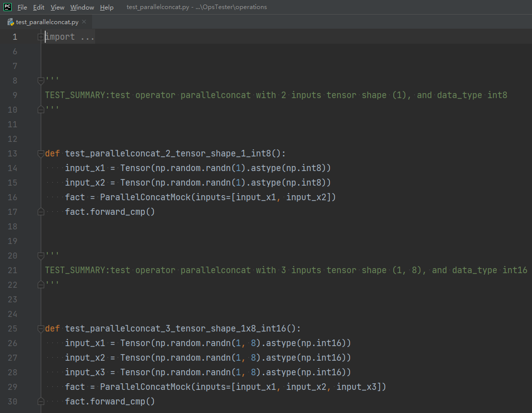Select the test_parallelconcat.py editor tab
Image resolution: width=532 pixels, height=413 pixels.
point(47,22)
